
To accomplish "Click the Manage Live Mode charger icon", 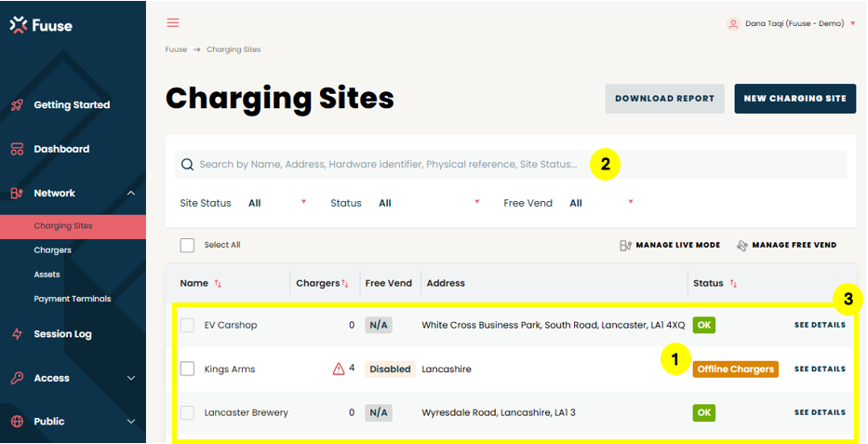I will pos(625,245).
